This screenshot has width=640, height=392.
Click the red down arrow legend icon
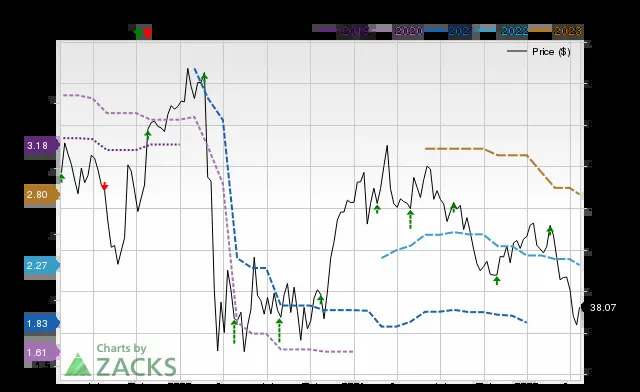[148, 32]
